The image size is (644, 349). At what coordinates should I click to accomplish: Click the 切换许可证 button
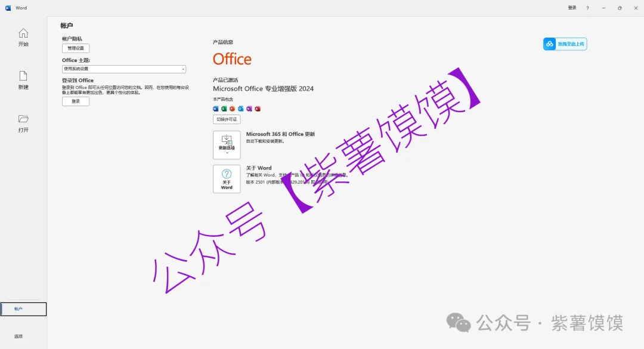[227, 119]
